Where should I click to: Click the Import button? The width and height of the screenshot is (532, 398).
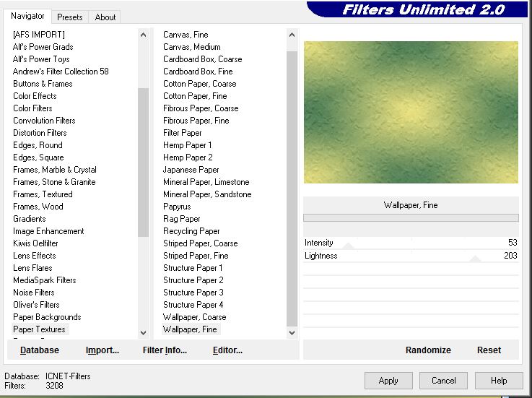(102, 350)
